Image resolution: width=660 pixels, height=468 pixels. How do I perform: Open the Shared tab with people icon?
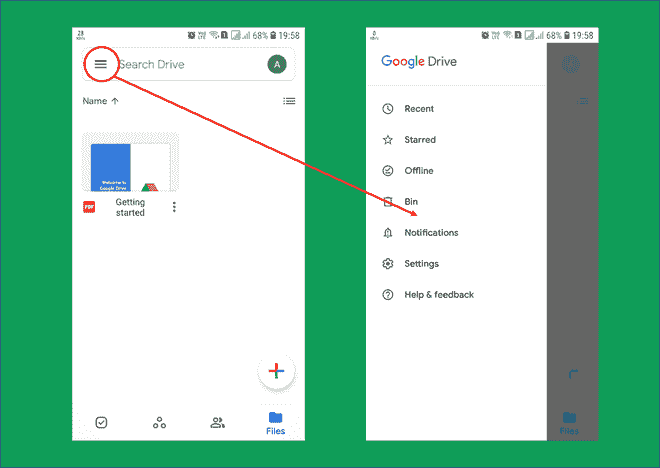[x=218, y=423]
